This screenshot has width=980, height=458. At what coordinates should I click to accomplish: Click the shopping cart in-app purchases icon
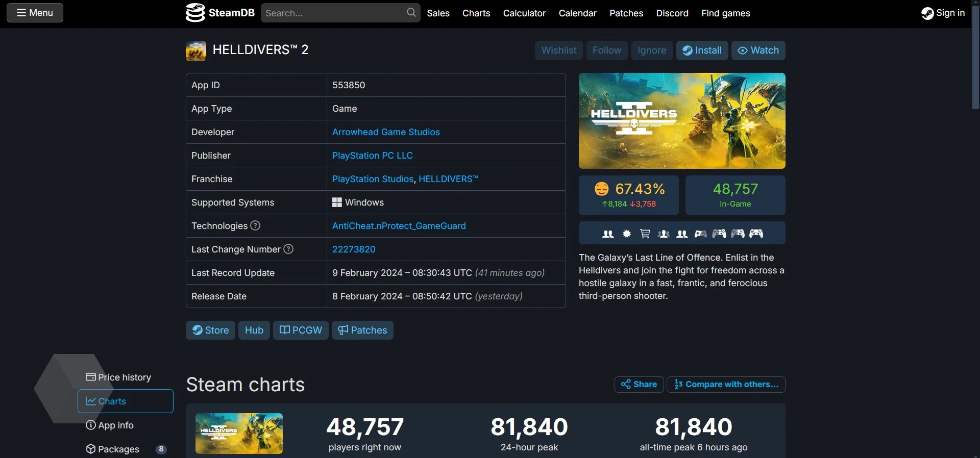coord(645,234)
